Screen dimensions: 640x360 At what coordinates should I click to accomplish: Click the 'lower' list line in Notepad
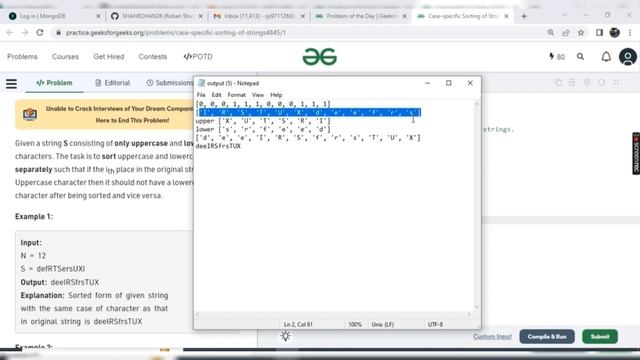[x=263, y=129]
